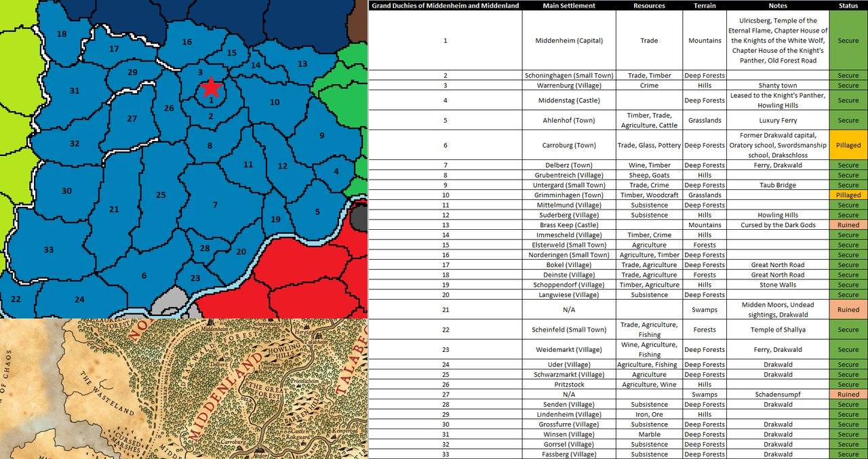Image resolution: width=868 pixels, height=459 pixels.
Task: Select region 10 on the blue map
Action: [275, 102]
